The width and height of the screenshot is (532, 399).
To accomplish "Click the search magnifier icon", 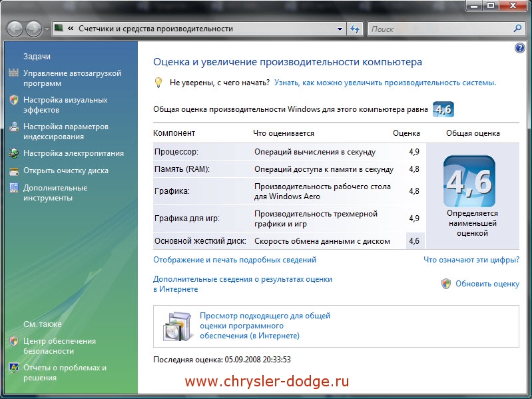I will tap(518, 29).
